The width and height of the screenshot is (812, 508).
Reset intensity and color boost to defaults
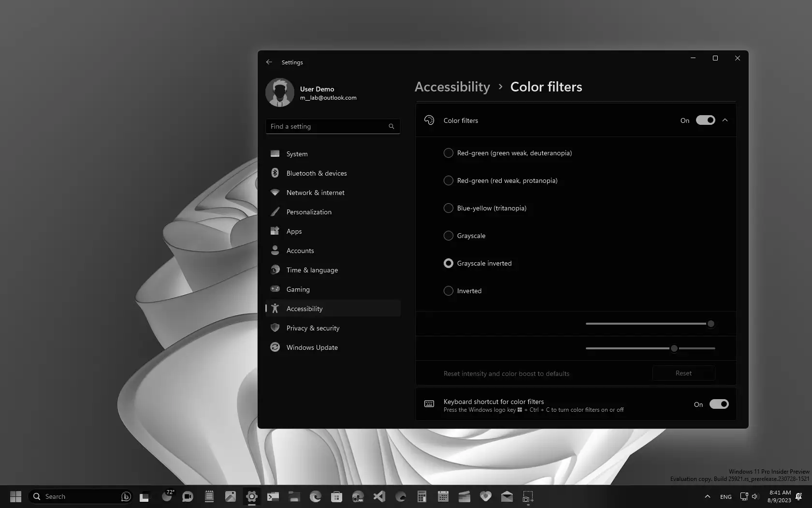click(683, 373)
